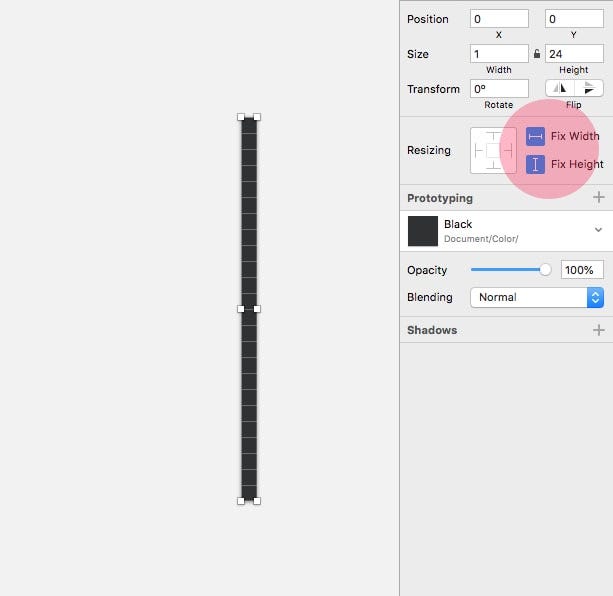Flip the layer horizontally

tap(560, 88)
